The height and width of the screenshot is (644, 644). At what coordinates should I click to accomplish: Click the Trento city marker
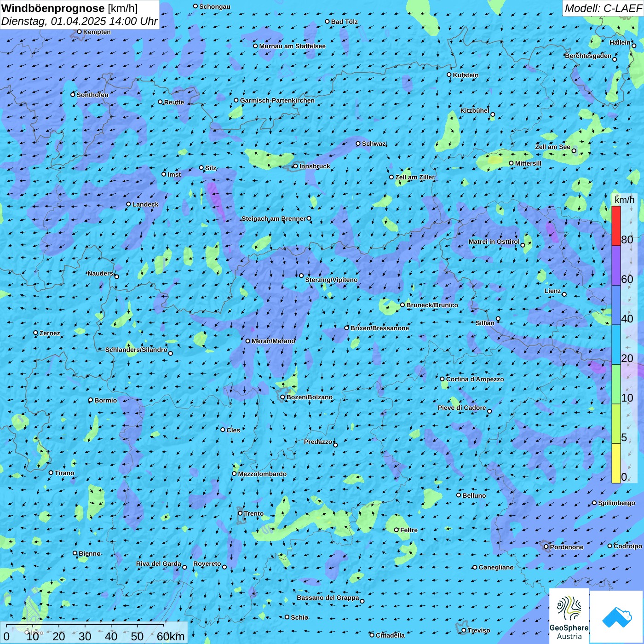tap(240, 513)
